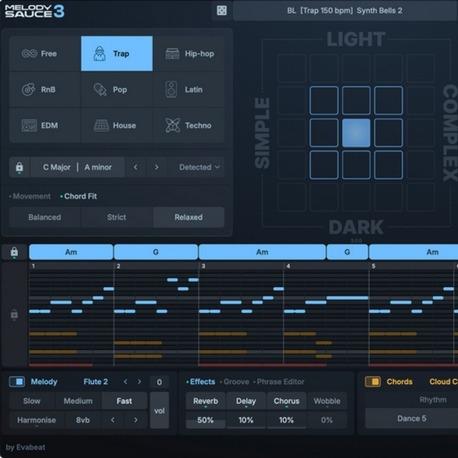Click harmonise previous arrow
This screenshot has height=458, width=458.
pyautogui.click(x=113, y=420)
